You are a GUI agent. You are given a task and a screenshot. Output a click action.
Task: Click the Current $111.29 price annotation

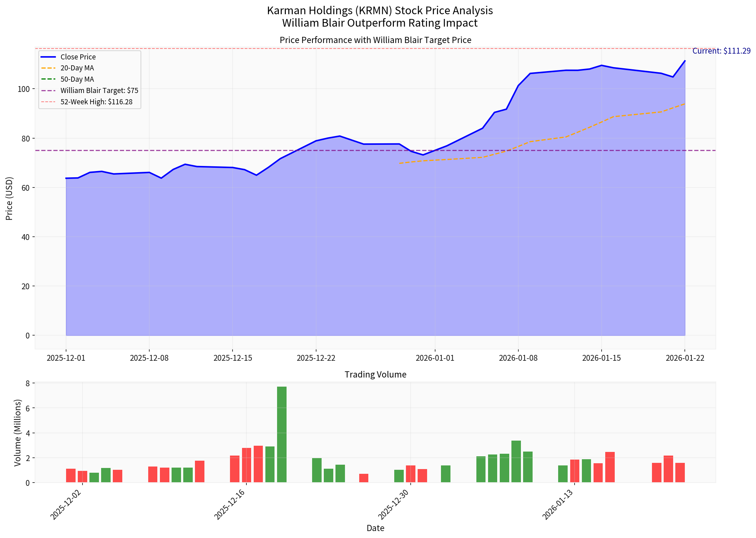click(x=721, y=51)
